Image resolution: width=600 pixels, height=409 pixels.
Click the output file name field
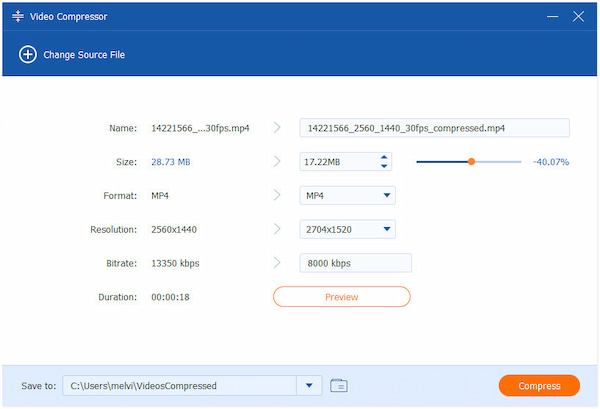tap(434, 128)
